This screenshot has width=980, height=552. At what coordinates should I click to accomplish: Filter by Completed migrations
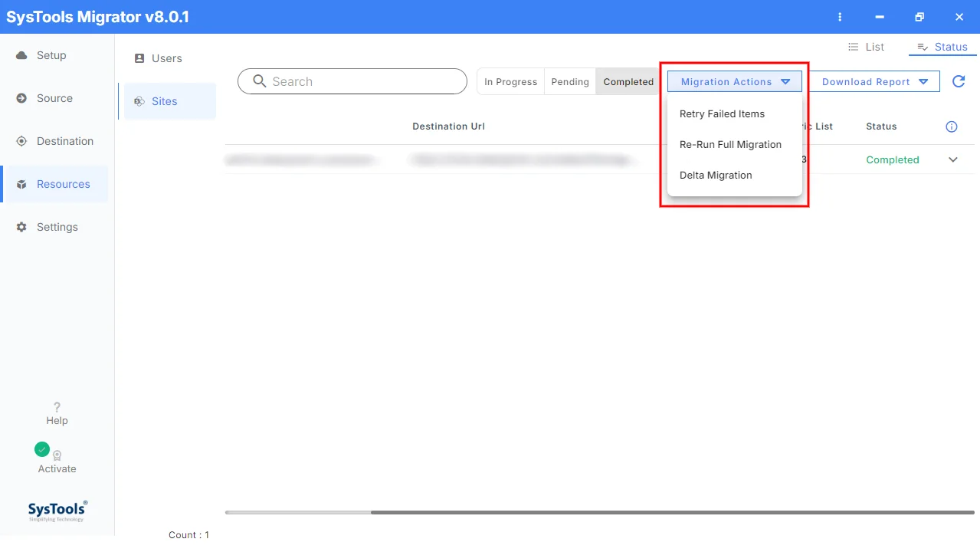pos(628,82)
